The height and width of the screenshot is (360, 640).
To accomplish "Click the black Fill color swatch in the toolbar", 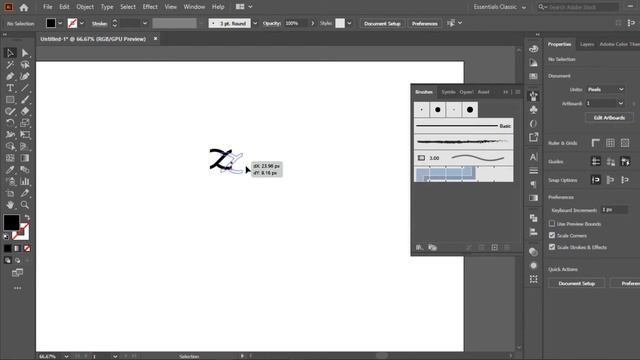I will pos(11,222).
